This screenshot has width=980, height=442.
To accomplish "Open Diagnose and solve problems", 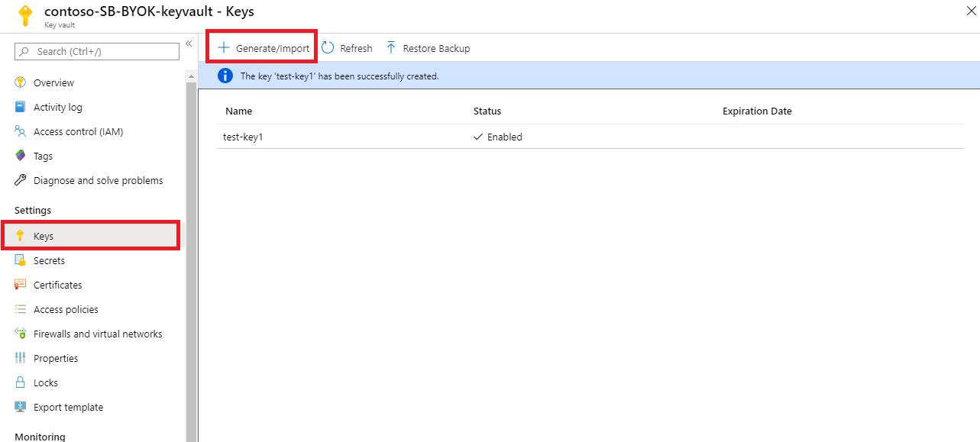I will 97,180.
